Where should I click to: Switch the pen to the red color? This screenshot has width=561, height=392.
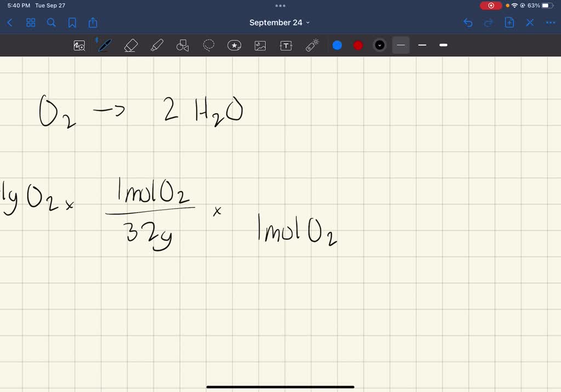click(x=358, y=45)
